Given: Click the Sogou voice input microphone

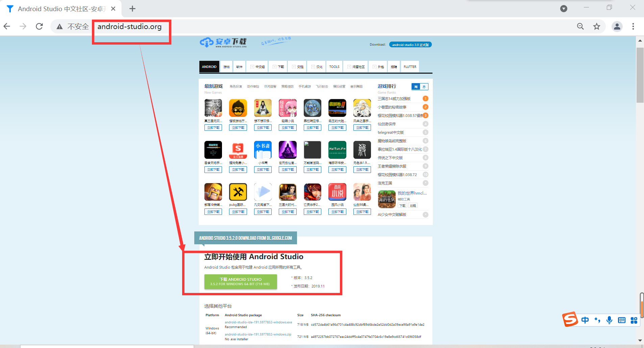Looking at the screenshot, I should click(609, 320).
